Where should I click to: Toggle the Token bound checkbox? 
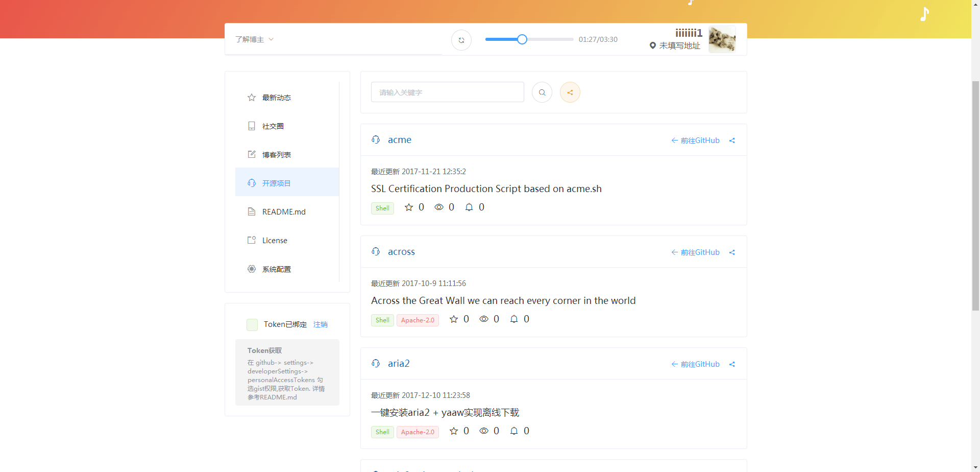pos(252,325)
